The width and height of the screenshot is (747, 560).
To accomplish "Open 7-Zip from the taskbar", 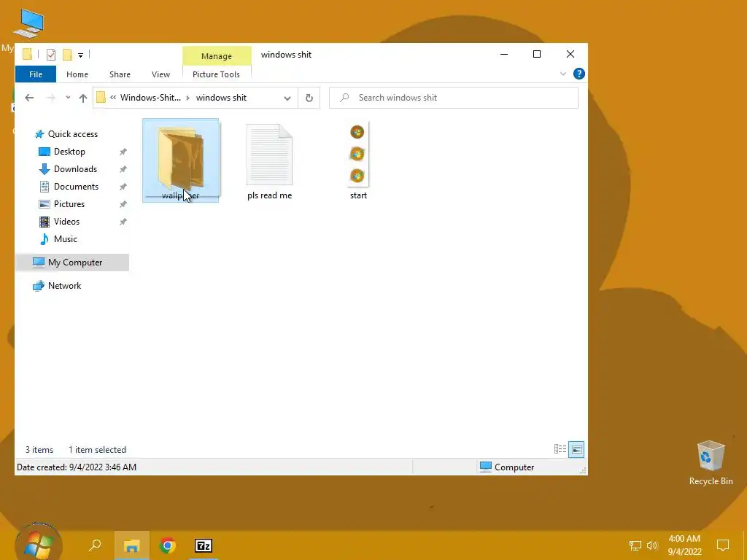I will (204, 545).
